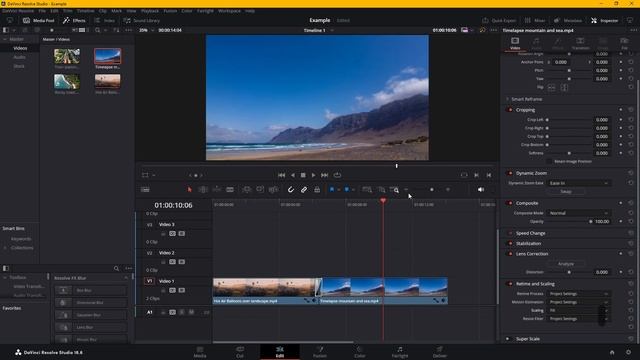640x360 pixels.
Task: Click the Full Extent Zoom icon
Action: (367, 189)
